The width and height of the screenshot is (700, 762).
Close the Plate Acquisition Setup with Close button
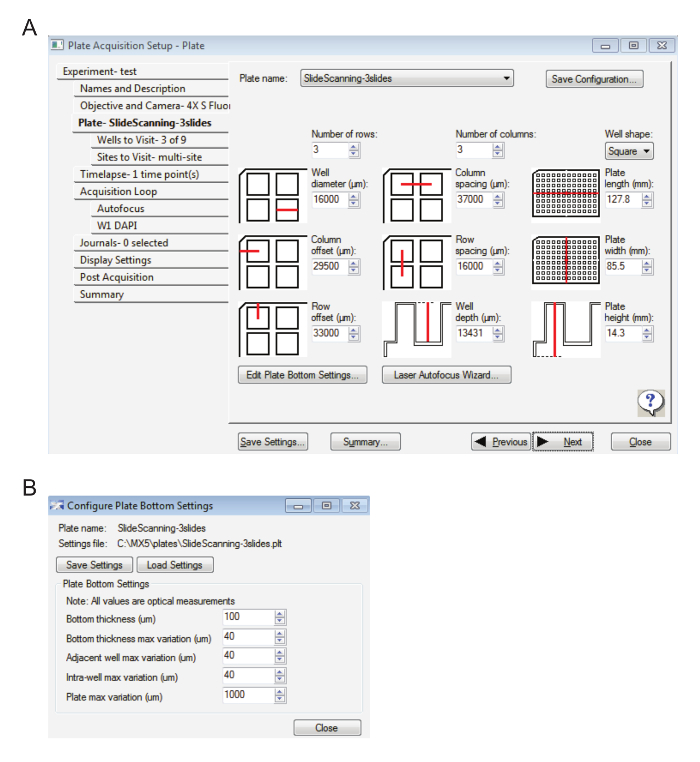pos(641,442)
